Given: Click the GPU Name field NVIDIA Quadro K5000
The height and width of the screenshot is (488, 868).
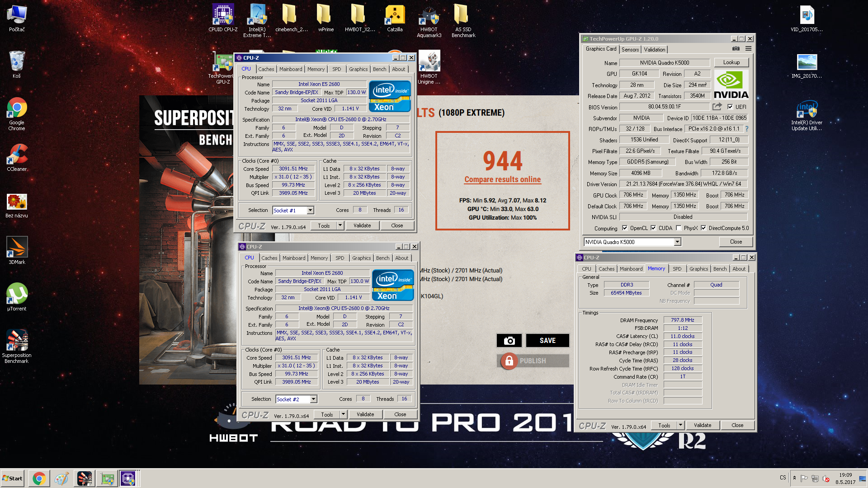Looking at the screenshot, I should [665, 63].
